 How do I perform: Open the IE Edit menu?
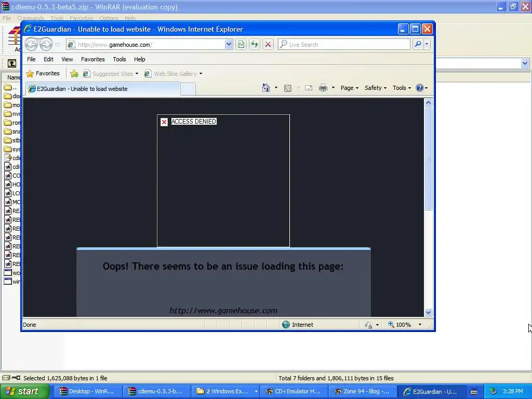pyautogui.click(x=48, y=59)
